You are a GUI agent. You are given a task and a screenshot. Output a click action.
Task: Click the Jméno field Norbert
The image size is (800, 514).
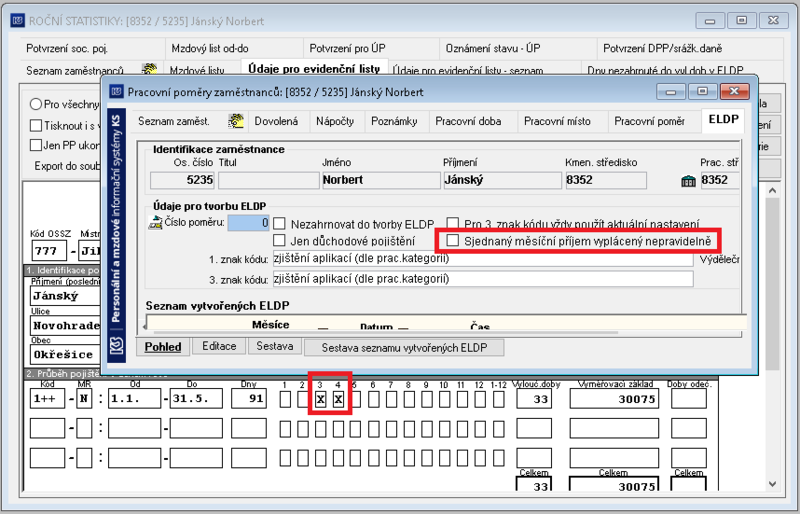click(x=381, y=180)
